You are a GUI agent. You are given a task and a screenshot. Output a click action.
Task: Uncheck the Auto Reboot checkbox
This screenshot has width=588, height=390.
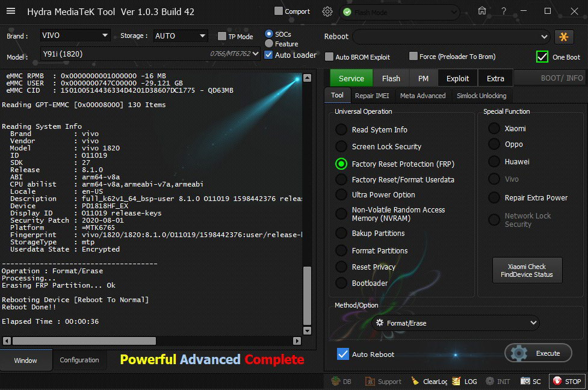[x=343, y=354]
